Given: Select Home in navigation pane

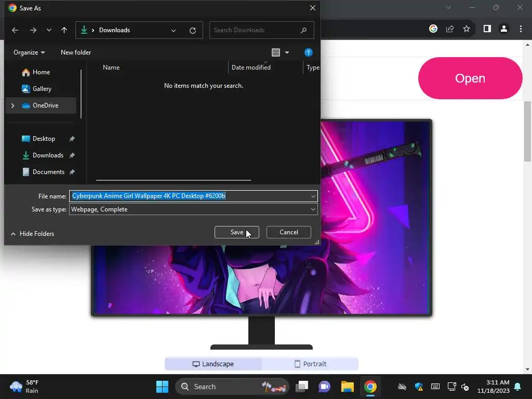Looking at the screenshot, I should pyautogui.click(x=41, y=72).
